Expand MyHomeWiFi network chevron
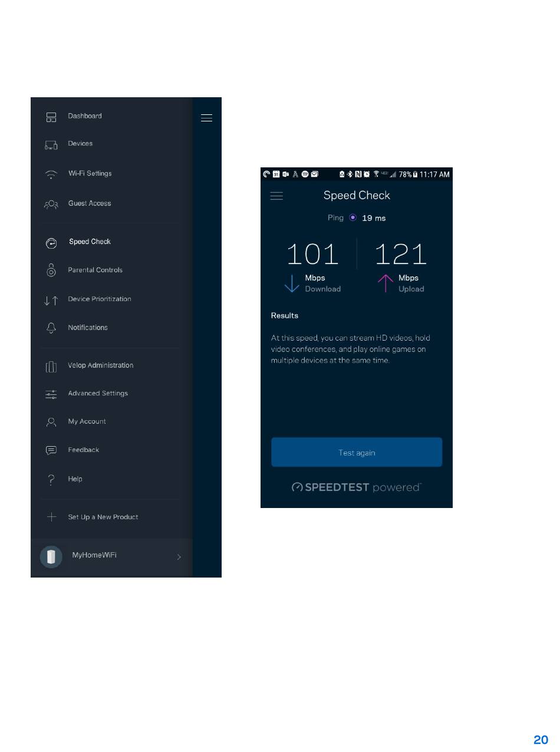This screenshot has height=752, width=560. [x=179, y=557]
